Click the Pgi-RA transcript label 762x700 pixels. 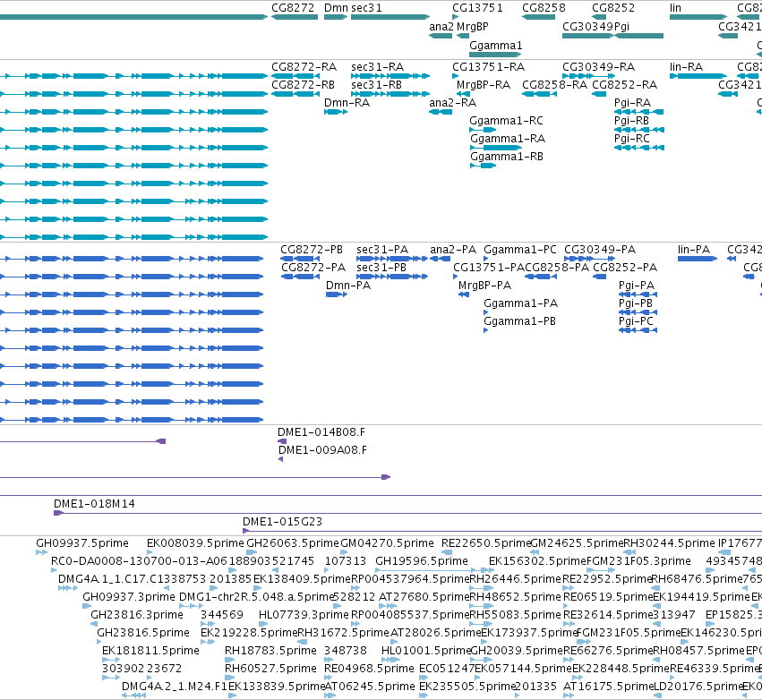pyautogui.click(x=632, y=103)
